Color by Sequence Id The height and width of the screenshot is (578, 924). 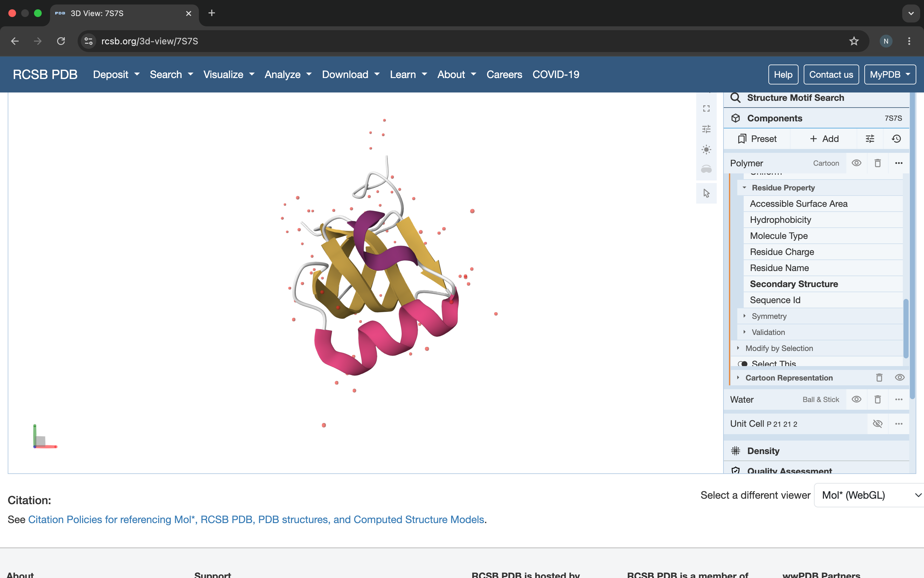coord(823,300)
